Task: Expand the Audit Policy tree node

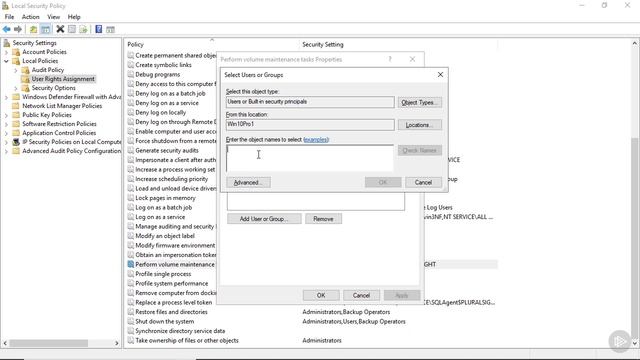Action: tap(16, 70)
